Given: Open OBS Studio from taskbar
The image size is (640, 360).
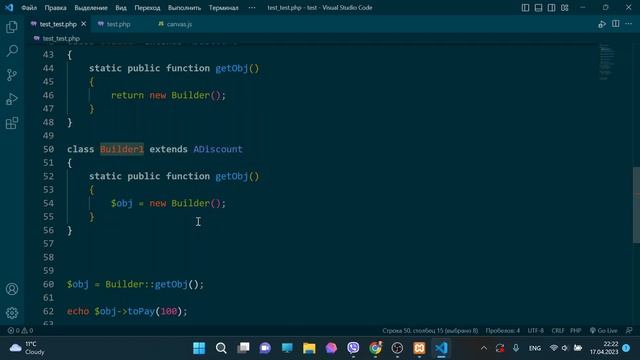Looking at the screenshot, I should point(397,348).
